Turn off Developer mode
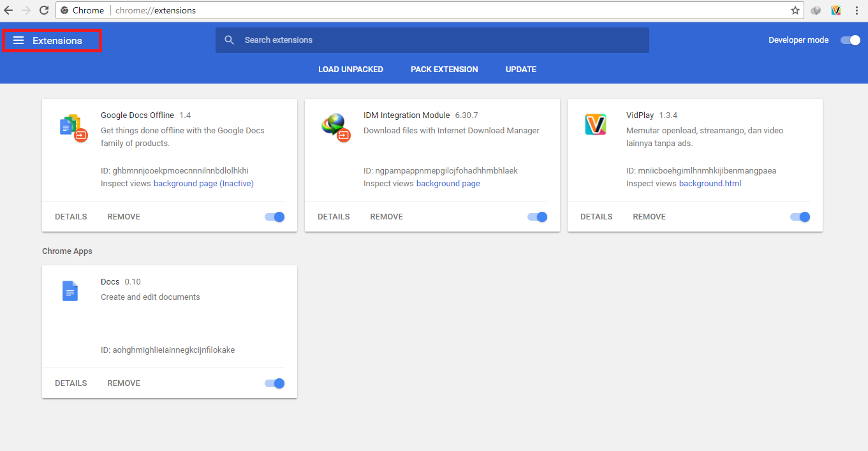The height and width of the screenshot is (451, 868). point(850,40)
